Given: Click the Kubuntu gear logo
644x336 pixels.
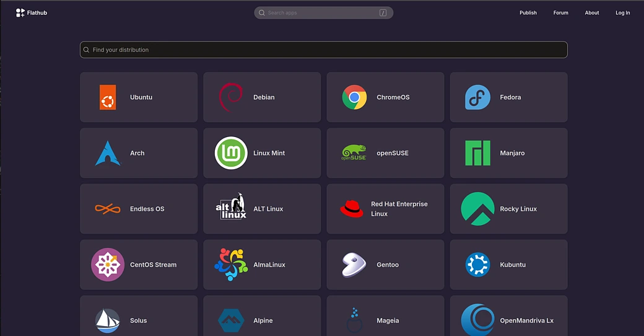Looking at the screenshot, I should pos(477,265).
